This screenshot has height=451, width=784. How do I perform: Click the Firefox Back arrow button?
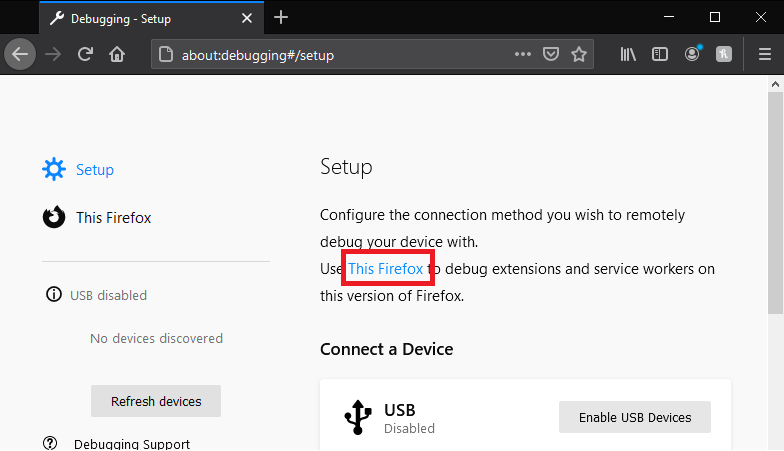tap(20, 54)
